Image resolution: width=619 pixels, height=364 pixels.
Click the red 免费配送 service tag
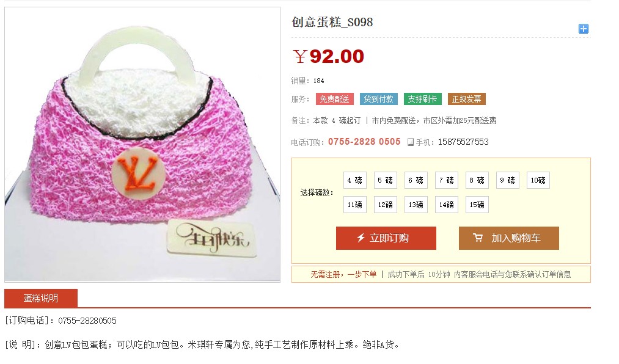click(334, 99)
